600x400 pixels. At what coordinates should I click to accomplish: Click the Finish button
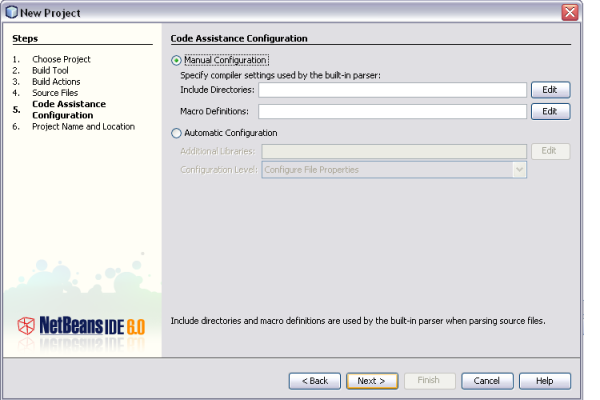(429, 381)
